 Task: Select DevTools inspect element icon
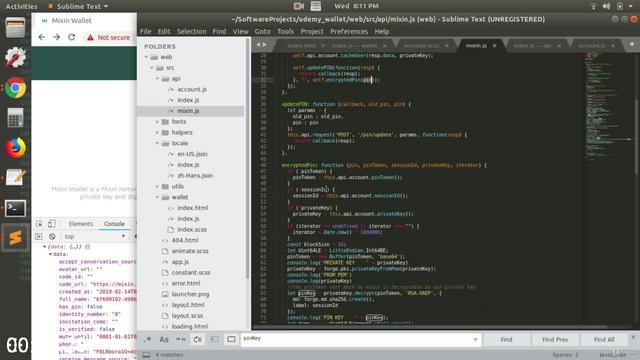39,224
